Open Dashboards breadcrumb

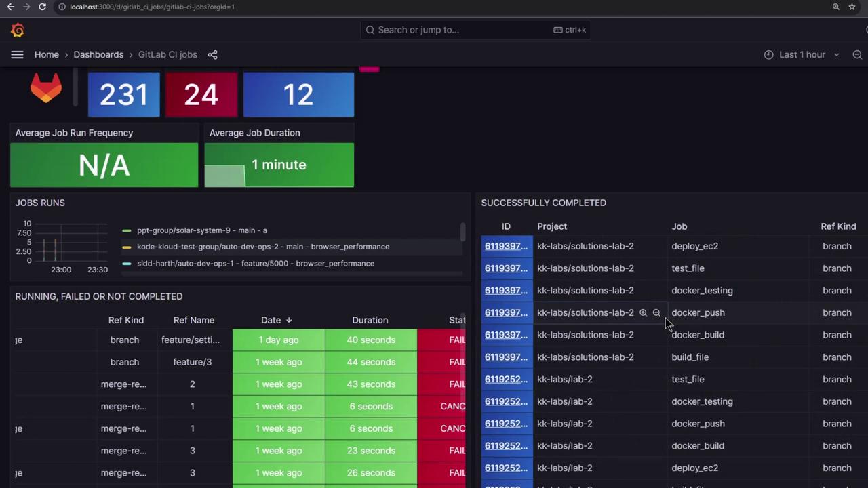pyautogui.click(x=98, y=55)
